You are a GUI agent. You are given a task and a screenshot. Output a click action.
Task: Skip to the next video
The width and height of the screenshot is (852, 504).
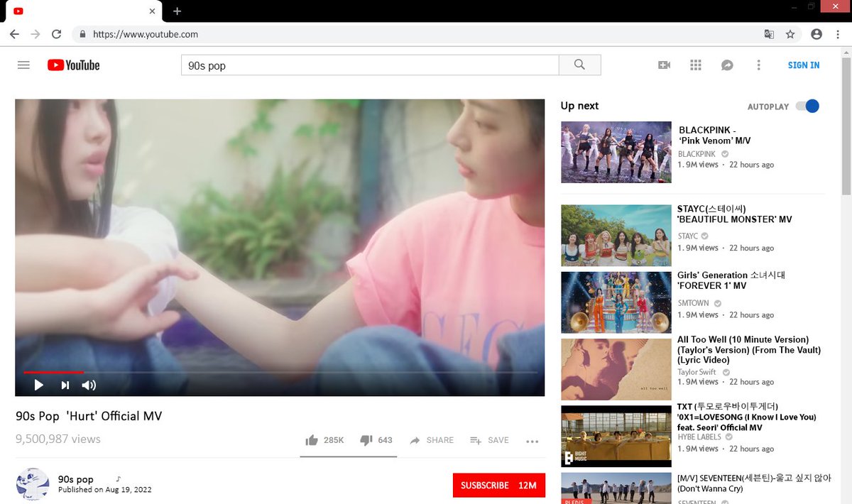[x=65, y=385]
